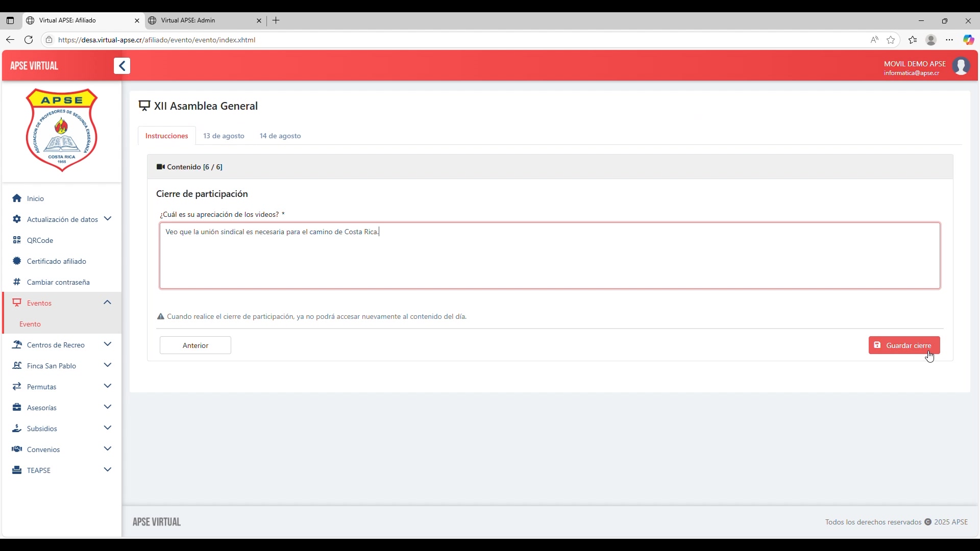Image resolution: width=980 pixels, height=551 pixels.
Task: Expand the Convenios chevron
Action: 108,449
